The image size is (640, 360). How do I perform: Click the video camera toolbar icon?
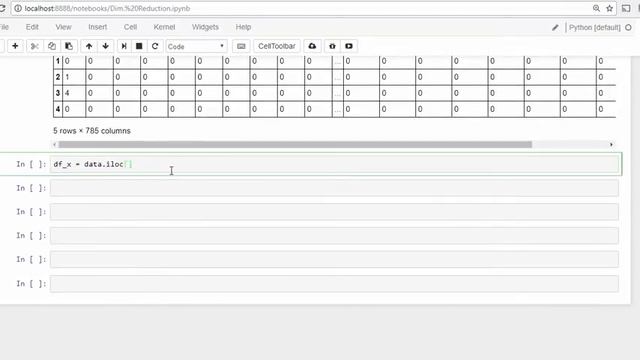(x=349, y=46)
